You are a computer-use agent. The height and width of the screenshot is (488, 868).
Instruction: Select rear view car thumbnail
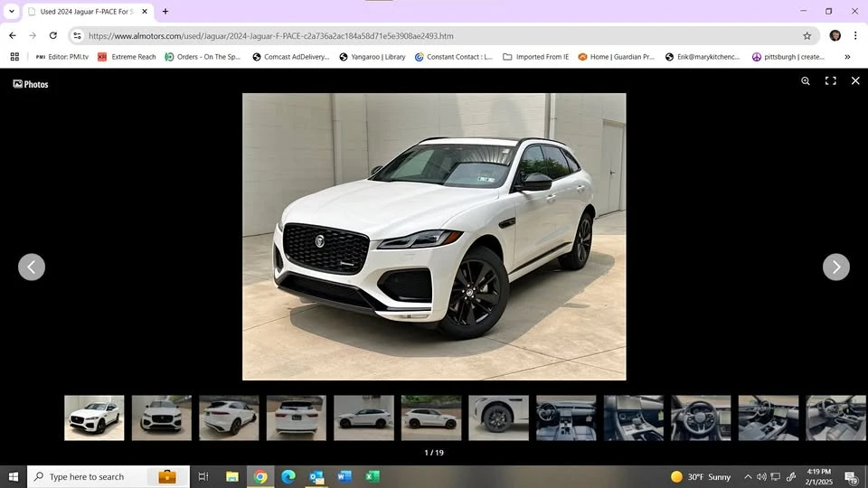click(297, 418)
